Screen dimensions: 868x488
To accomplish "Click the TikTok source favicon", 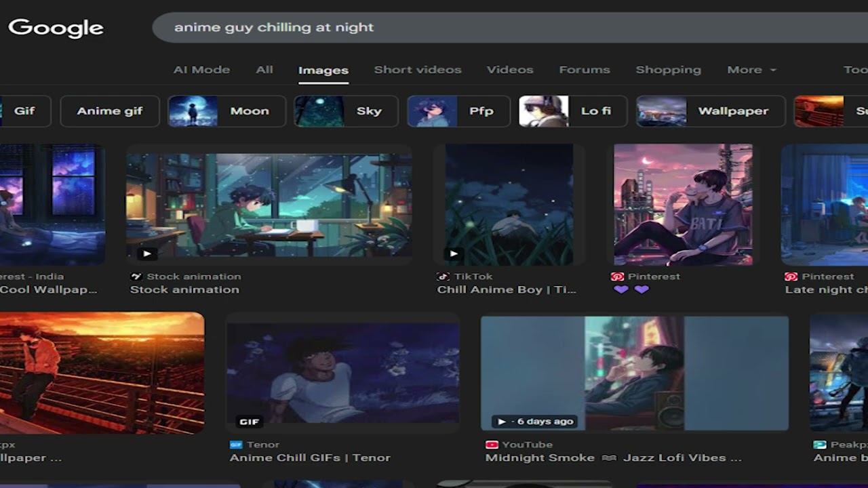I will pyautogui.click(x=443, y=277).
